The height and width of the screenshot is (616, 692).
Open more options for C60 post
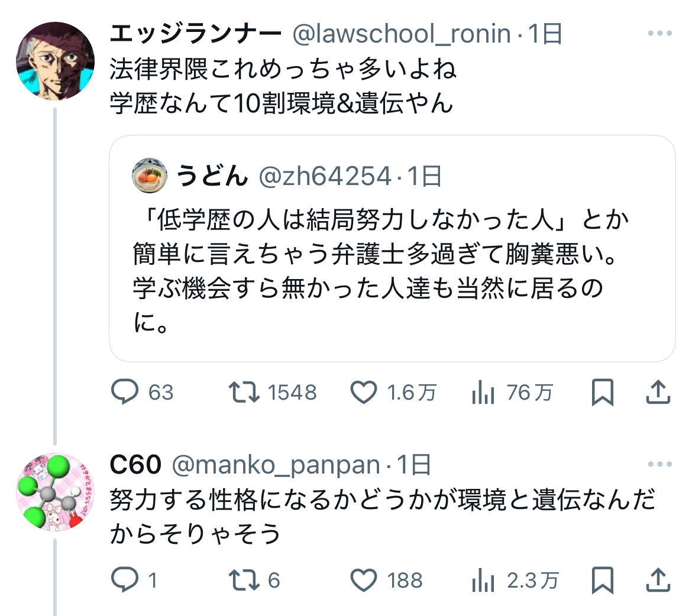(x=659, y=465)
